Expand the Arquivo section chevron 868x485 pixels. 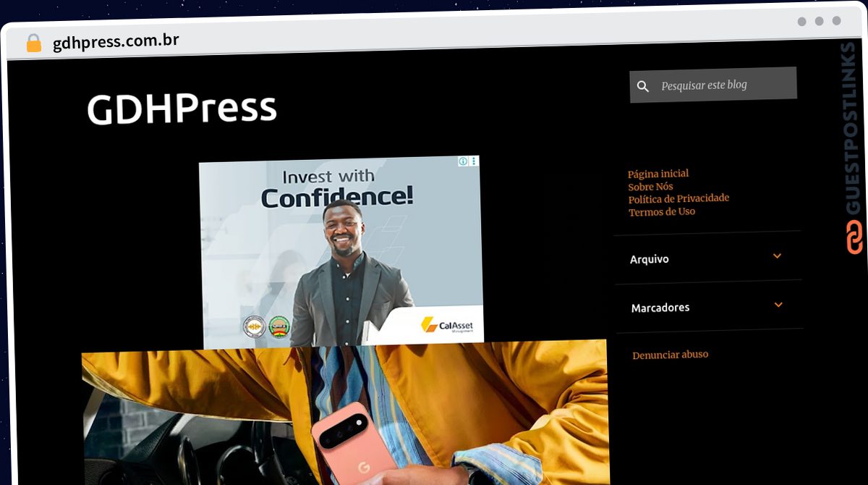pos(778,256)
